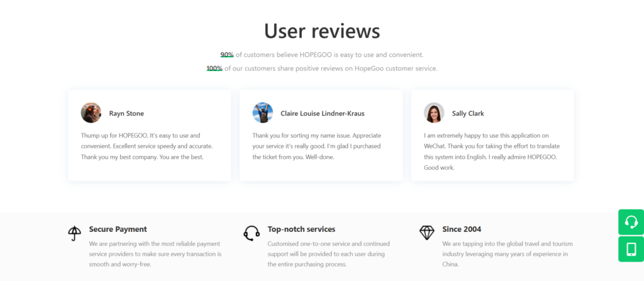Click review text starting 'Thump up for HOPEGOO'
This screenshot has height=281, width=644.
(147, 146)
